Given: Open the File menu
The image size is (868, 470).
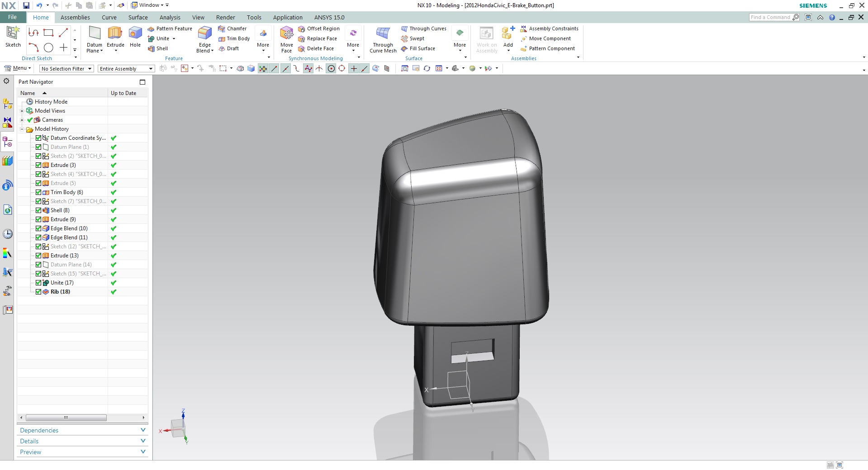Looking at the screenshot, I should tap(12, 17).
